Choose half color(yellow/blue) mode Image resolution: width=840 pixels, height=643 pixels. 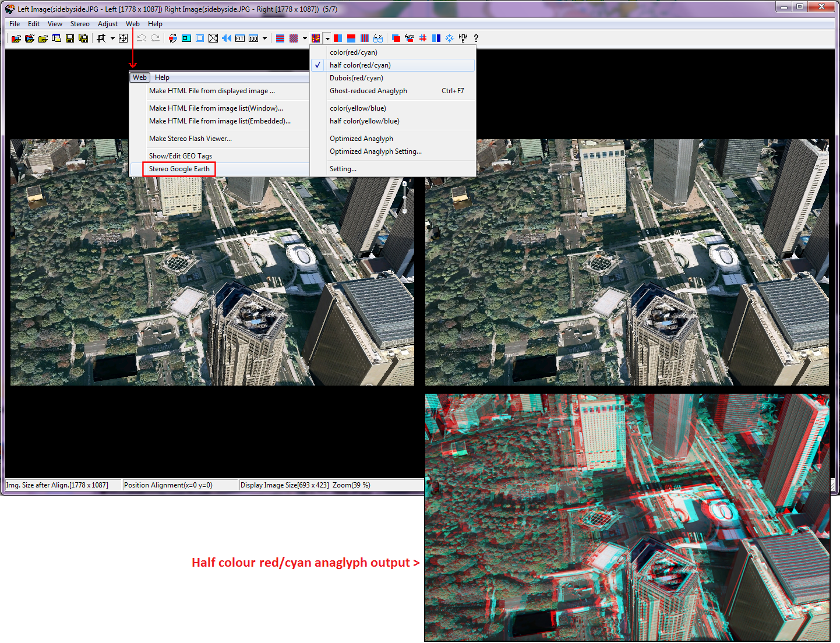393,121
